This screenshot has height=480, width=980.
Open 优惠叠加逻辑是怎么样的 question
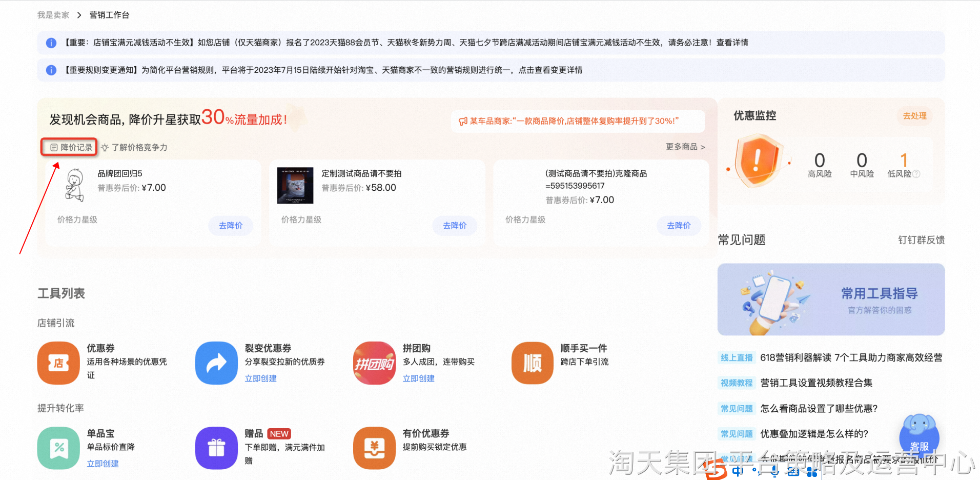(814, 434)
